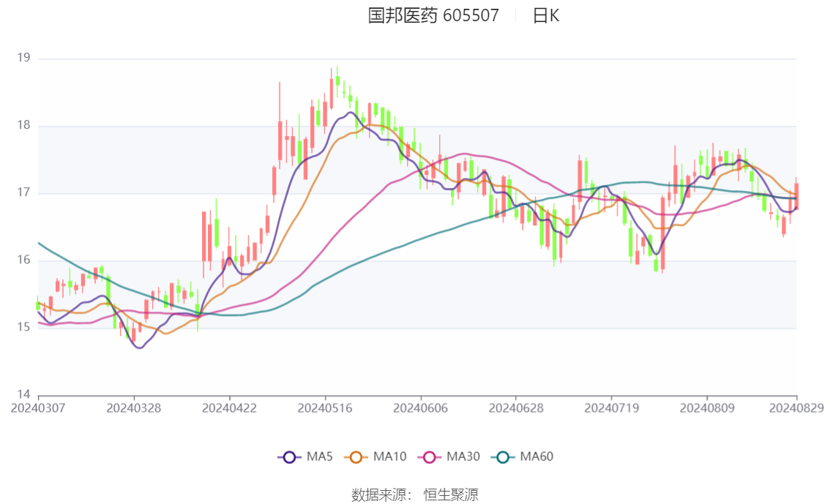This screenshot has height=504, width=830.
Task: Select x-axis date label 20240307
Action: point(38,408)
